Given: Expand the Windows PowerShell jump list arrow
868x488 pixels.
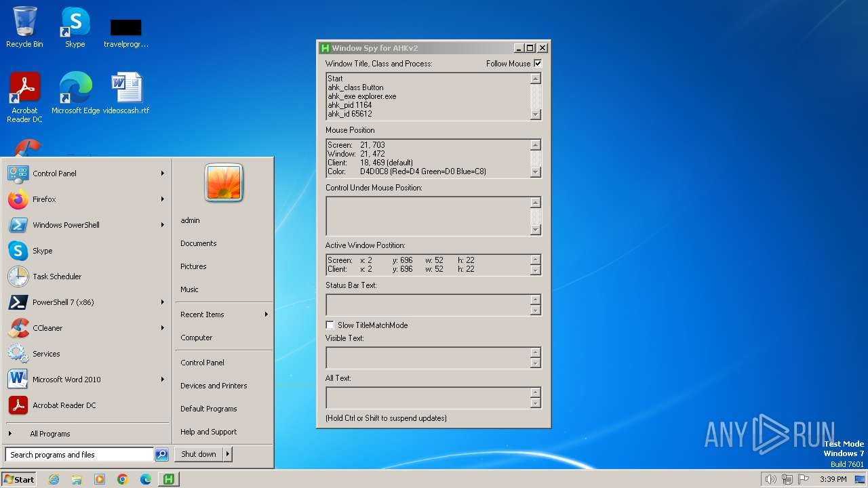Looking at the screenshot, I should click(x=163, y=225).
